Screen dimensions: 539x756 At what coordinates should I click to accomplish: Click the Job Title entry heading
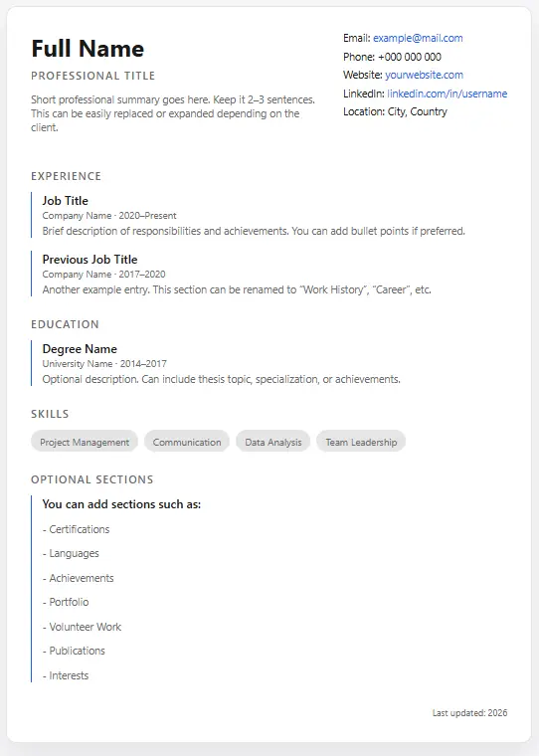[x=65, y=201]
